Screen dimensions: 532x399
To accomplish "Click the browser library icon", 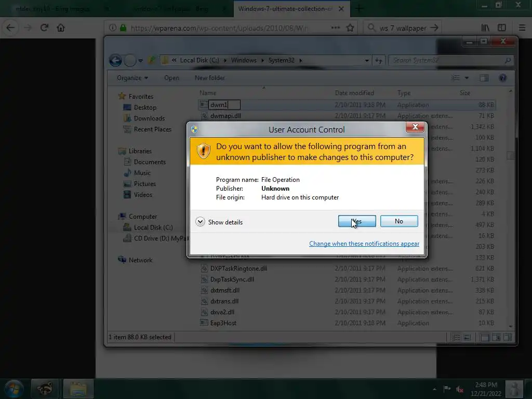I will coord(486,28).
